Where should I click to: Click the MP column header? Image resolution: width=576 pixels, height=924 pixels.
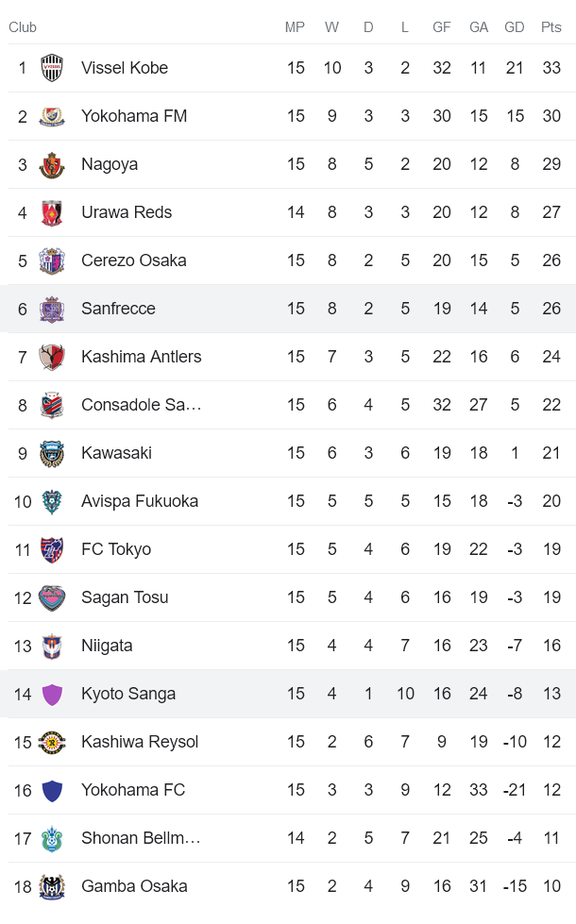pyautogui.click(x=295, y=27)
